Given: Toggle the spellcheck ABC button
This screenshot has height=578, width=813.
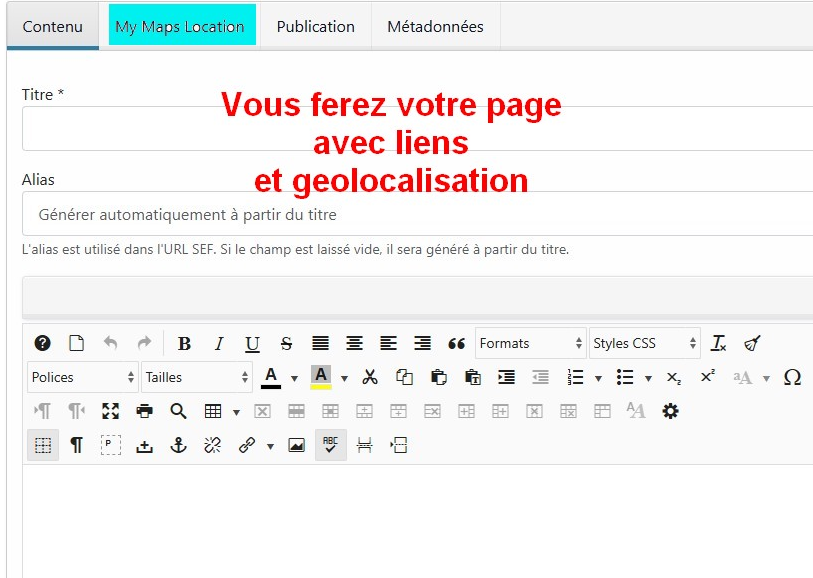Looking at the screenshot, I should (330, 446).
